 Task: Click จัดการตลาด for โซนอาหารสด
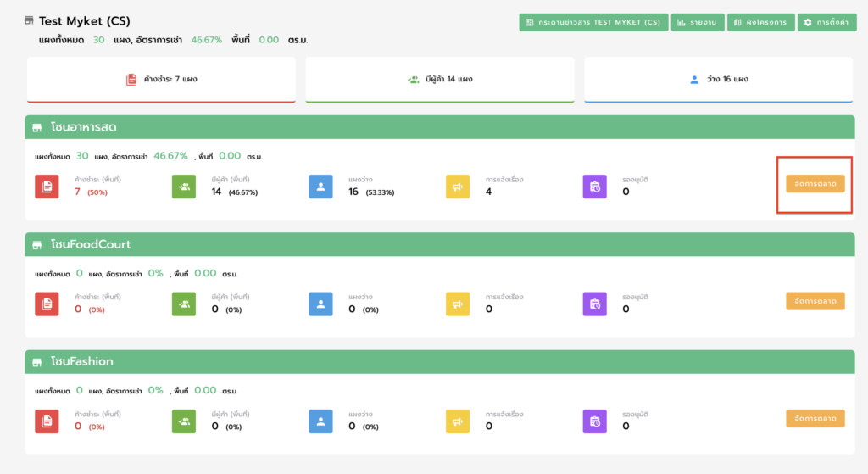click(x=815, y=184)
